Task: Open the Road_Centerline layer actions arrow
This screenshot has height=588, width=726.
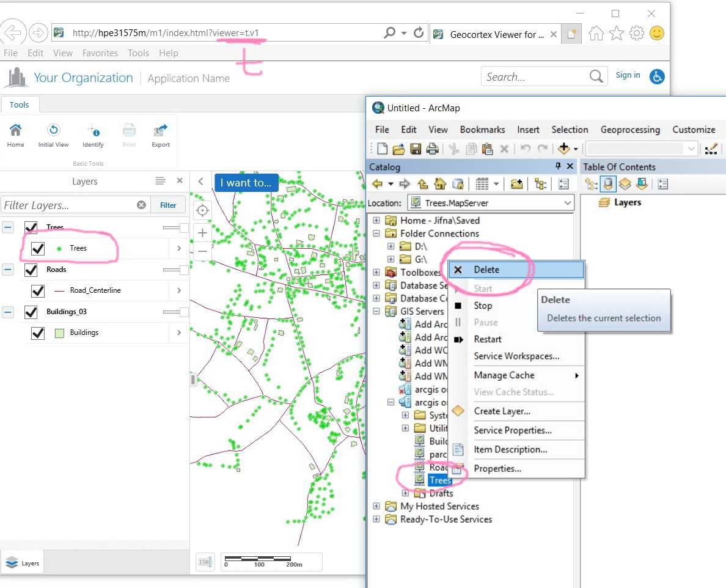Action: [179, 290]
